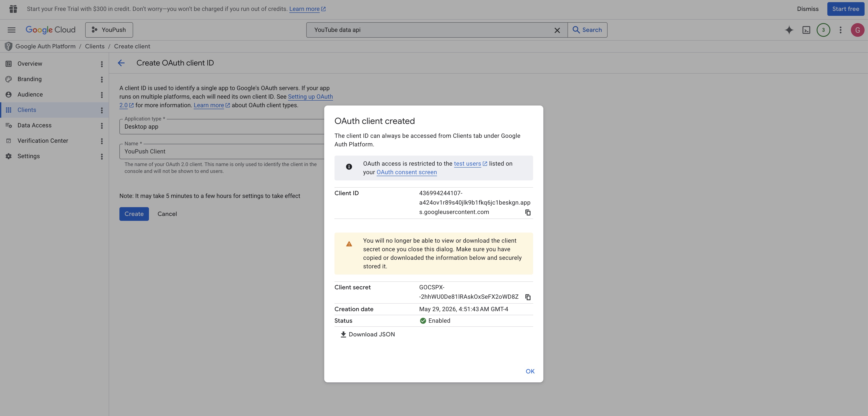Click the warning triangle icon in yellow notice
Image resolution: width=868 pixels, height=416 pixels.
click(349, 244)
